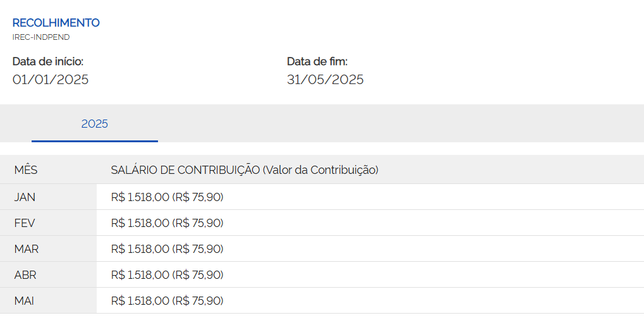The height and width of the screenshot is (325, 644).
Task: Click March's R$ 1.518,00 contribution value
Action: [x=140, y=249]
